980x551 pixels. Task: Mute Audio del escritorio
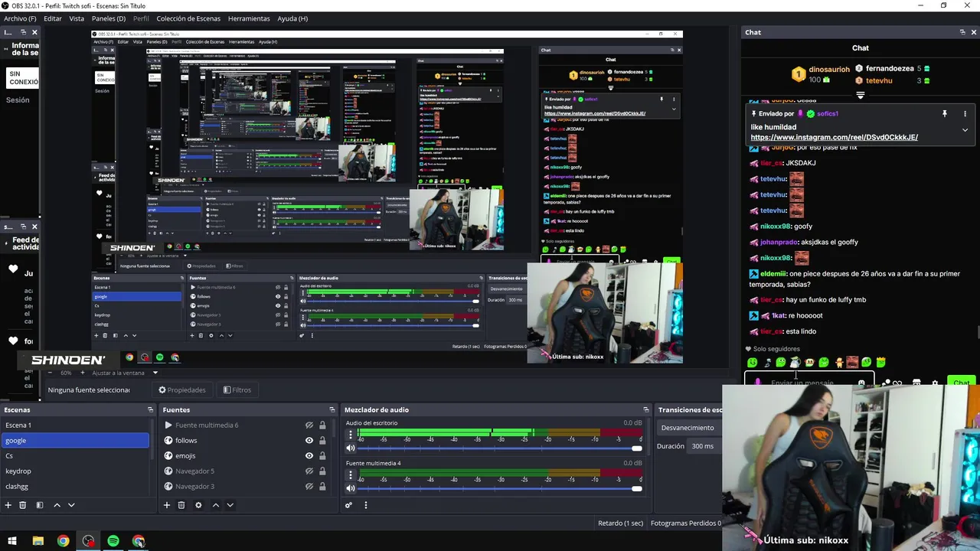click(351, 448)
